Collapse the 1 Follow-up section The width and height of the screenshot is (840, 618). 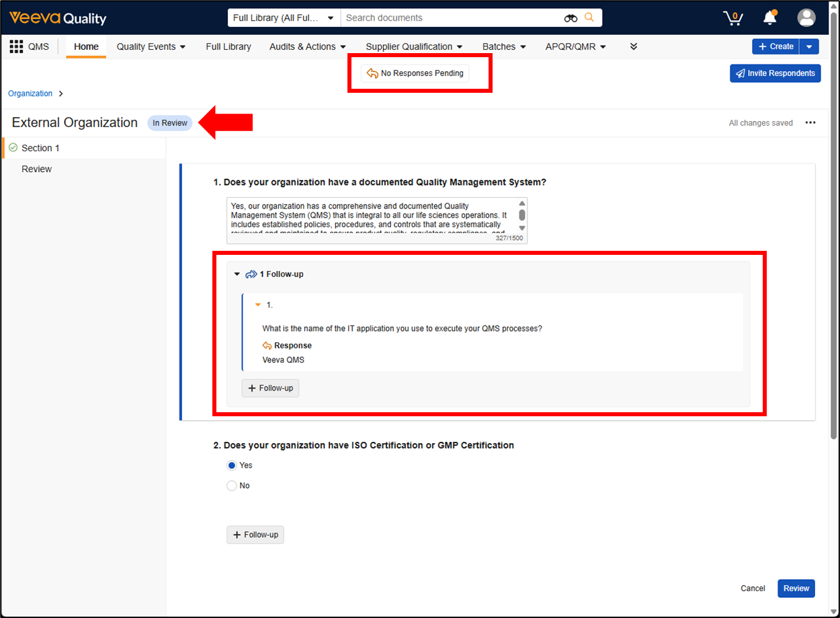tap(237, 274)
